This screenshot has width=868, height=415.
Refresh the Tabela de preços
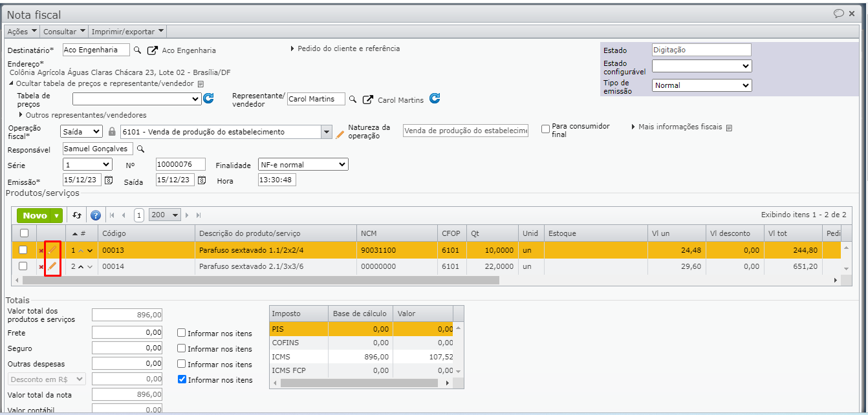click(208, 99)
